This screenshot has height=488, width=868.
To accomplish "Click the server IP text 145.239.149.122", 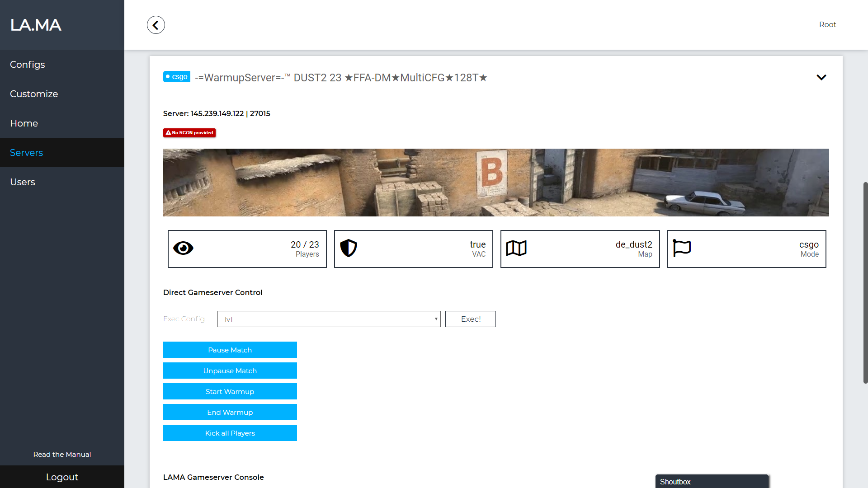I will click(217, 113).
